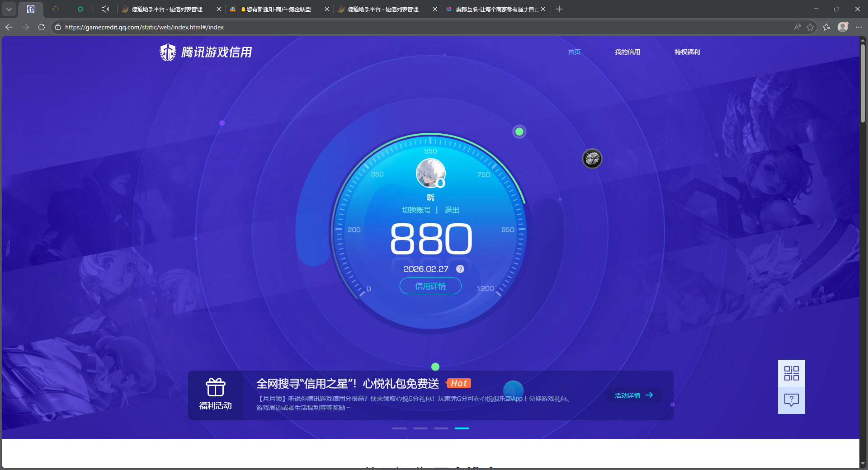
Task: Close the 卓都互联 tab
Action: coord(543,9)
